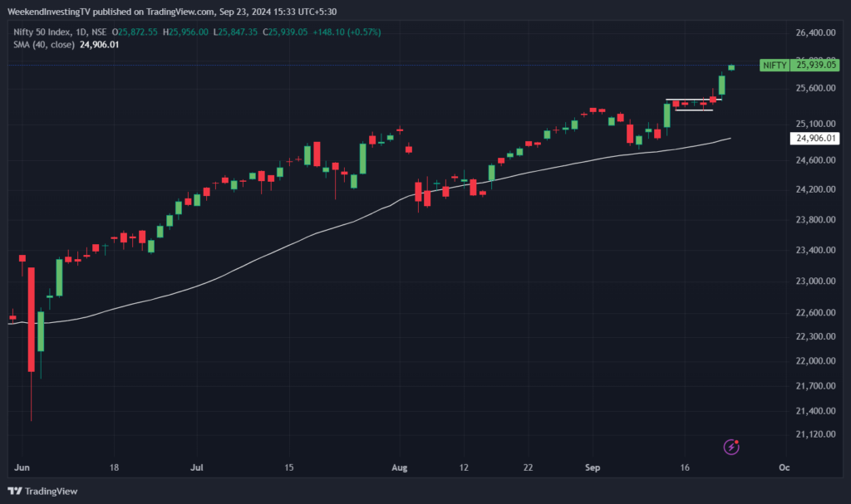This screenshot has width=851, height=504.
Task: Click the close value C25,939.05 in legend
Action: 285,32
